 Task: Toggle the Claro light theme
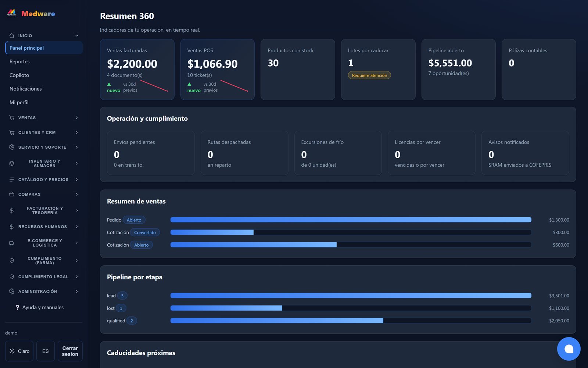click(x=19, y=351)
